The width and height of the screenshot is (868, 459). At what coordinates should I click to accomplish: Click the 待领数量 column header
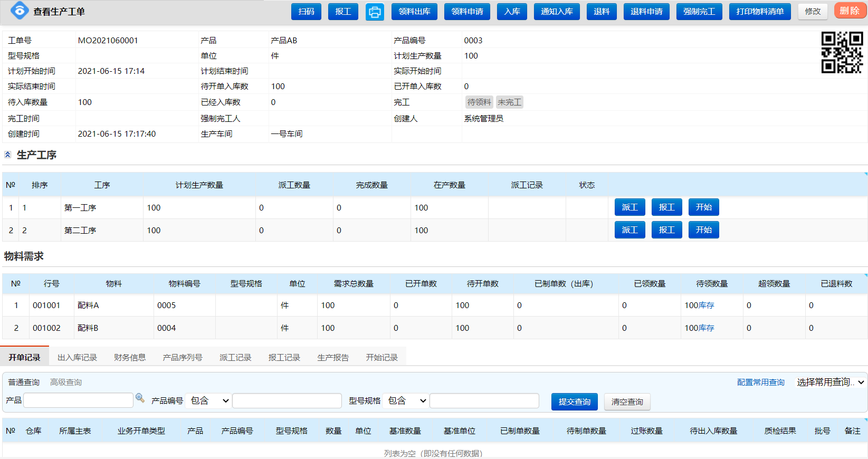pos(712,284)
